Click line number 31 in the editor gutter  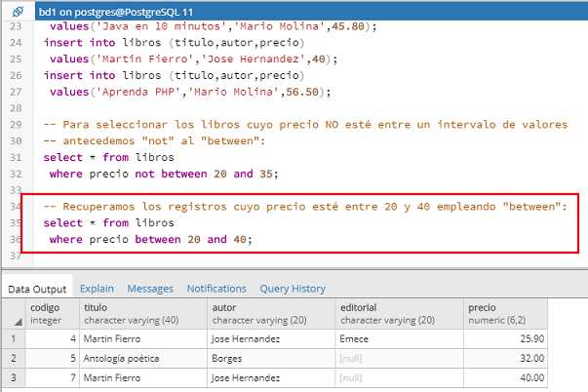point(16,157)
